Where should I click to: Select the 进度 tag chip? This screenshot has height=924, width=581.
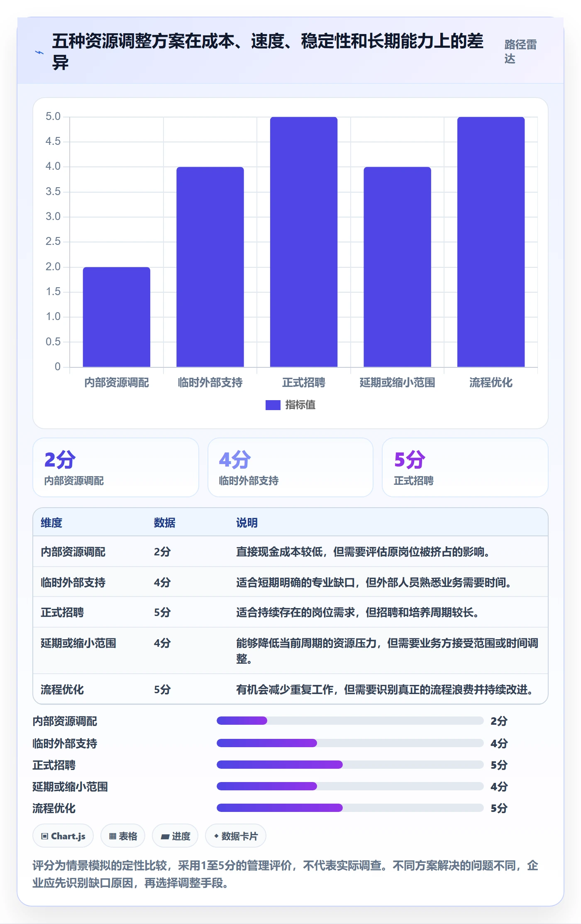tap(175, 836)
